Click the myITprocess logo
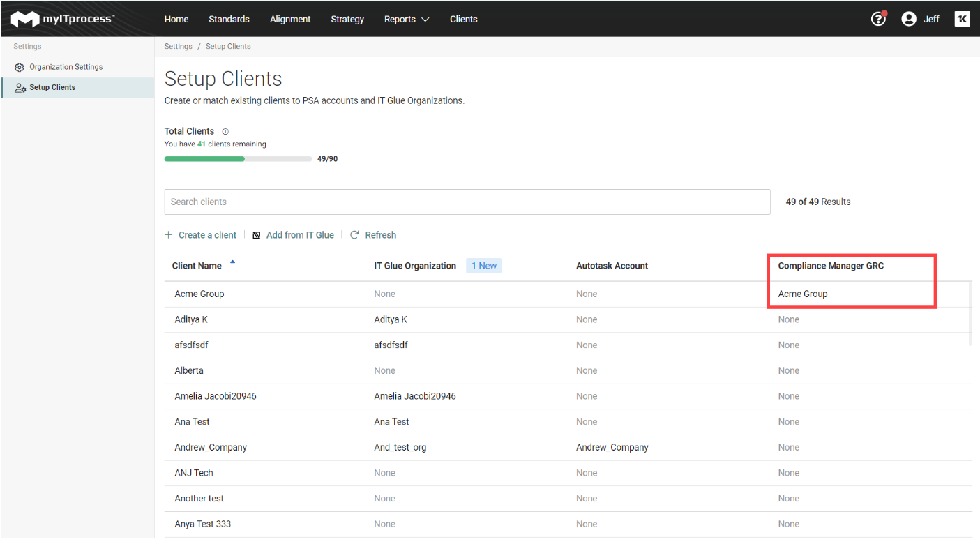 63,19
